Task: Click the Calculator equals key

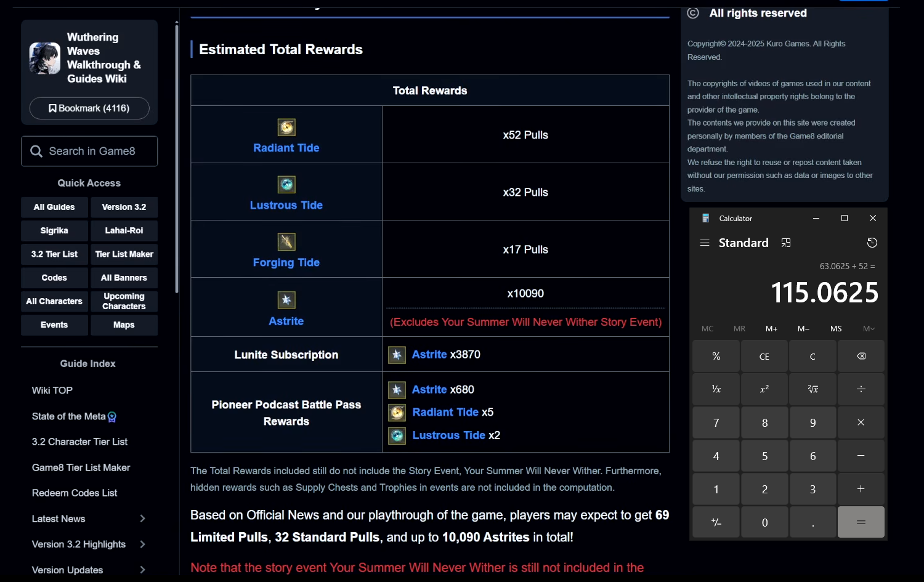Action: coord(861,522)
